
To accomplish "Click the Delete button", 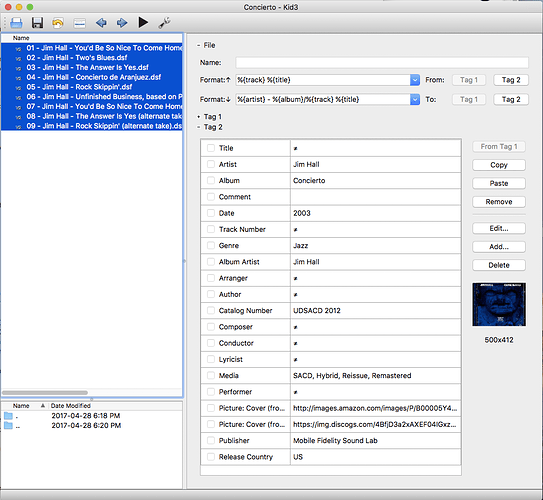I will click(499, 265).
